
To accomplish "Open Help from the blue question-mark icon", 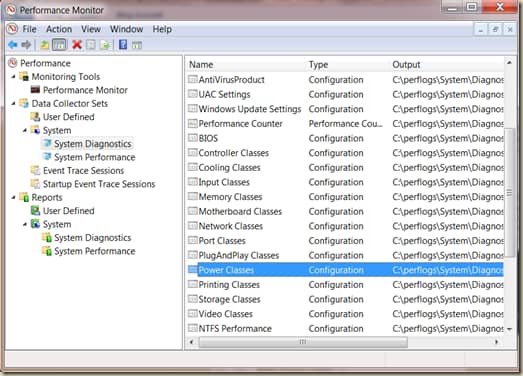I will [x=123, y=45].
